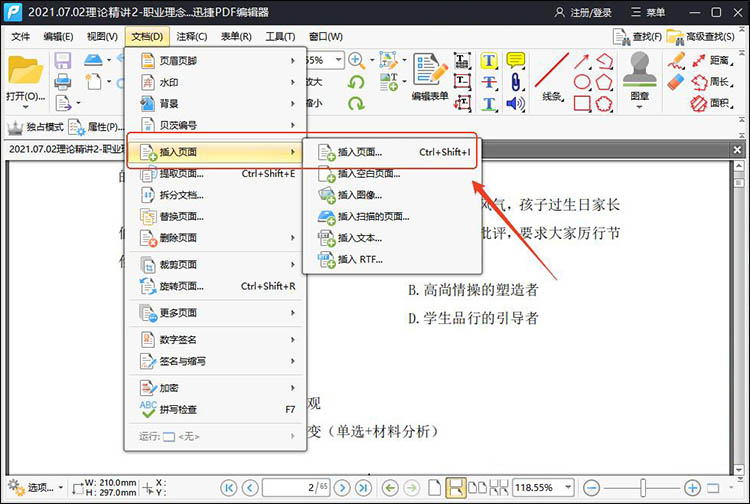This screenshot has width=750, height=504.
Task: Click the Open folder icon
Action: 25,70
